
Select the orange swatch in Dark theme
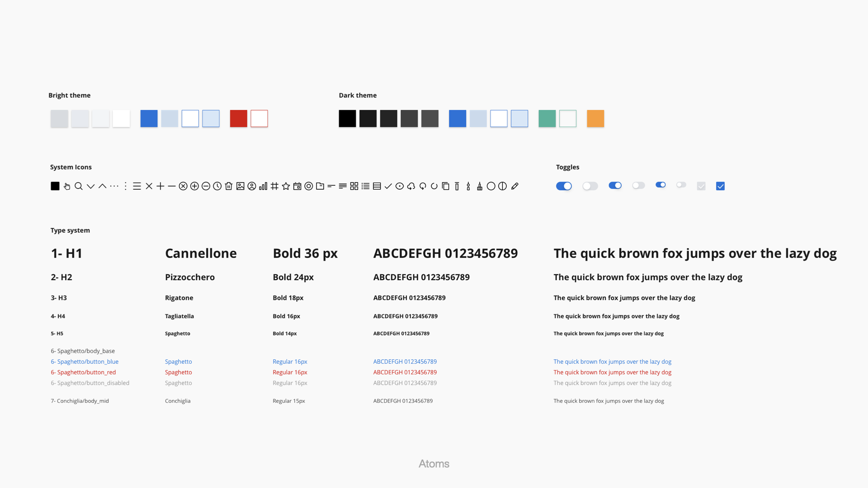595,118
